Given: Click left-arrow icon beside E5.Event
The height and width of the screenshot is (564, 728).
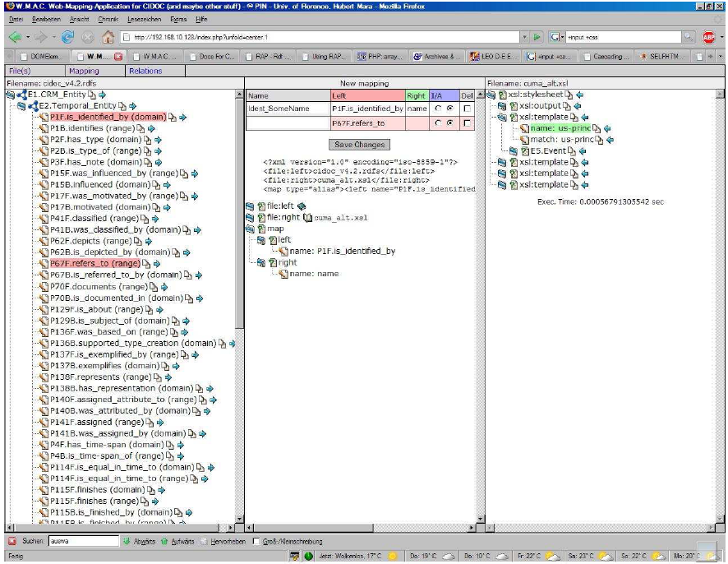Looking at the screenshot, I should click(583, 151).
